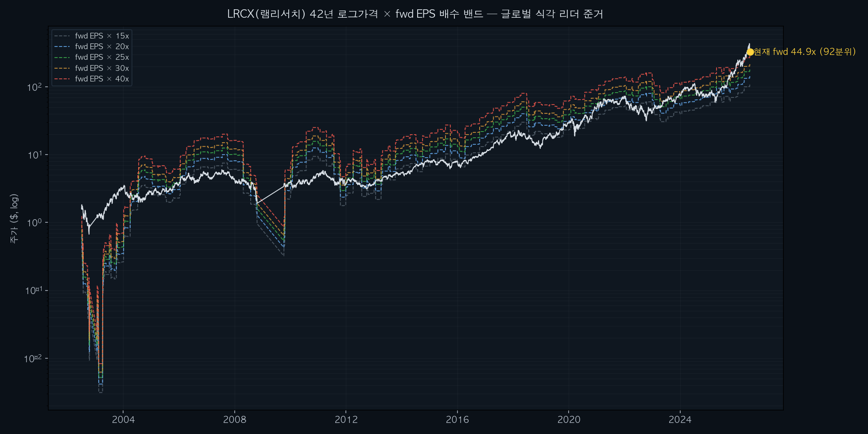Click the x-axis tick label 2004

pyautogui.click(x=123, y=420)
